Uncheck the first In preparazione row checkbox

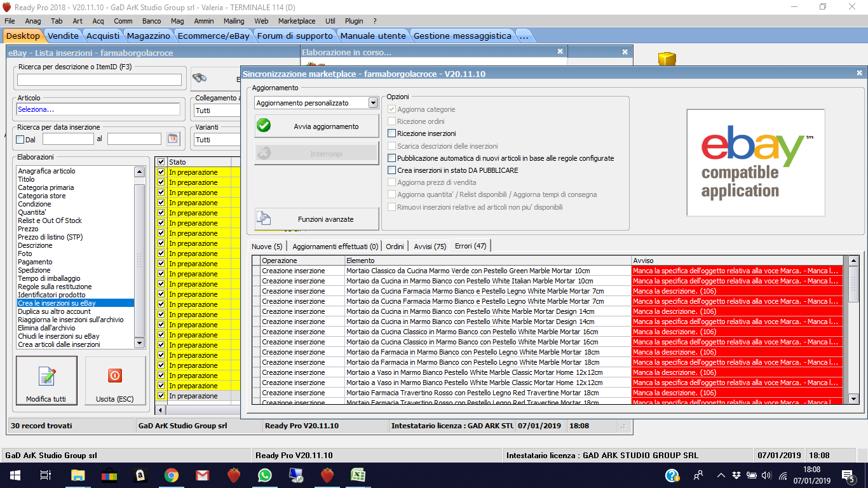point(161,172)
